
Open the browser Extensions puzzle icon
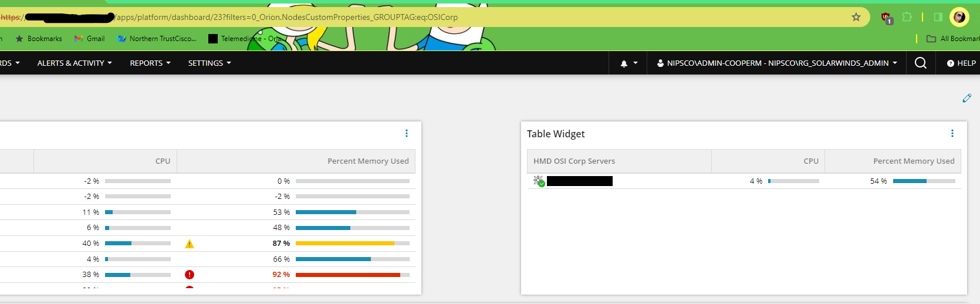click(907, 17)
